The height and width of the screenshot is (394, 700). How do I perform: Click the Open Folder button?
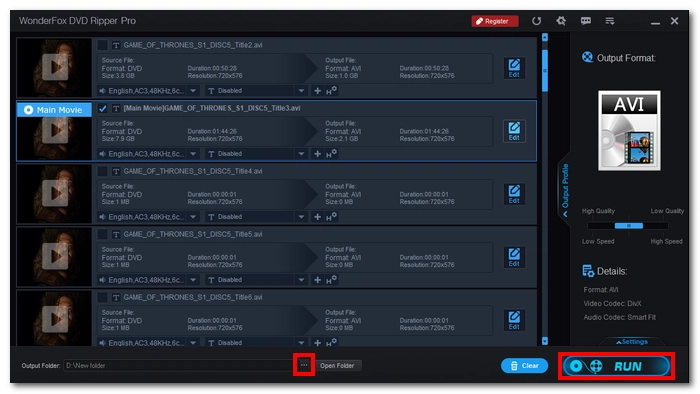(337, 365)
